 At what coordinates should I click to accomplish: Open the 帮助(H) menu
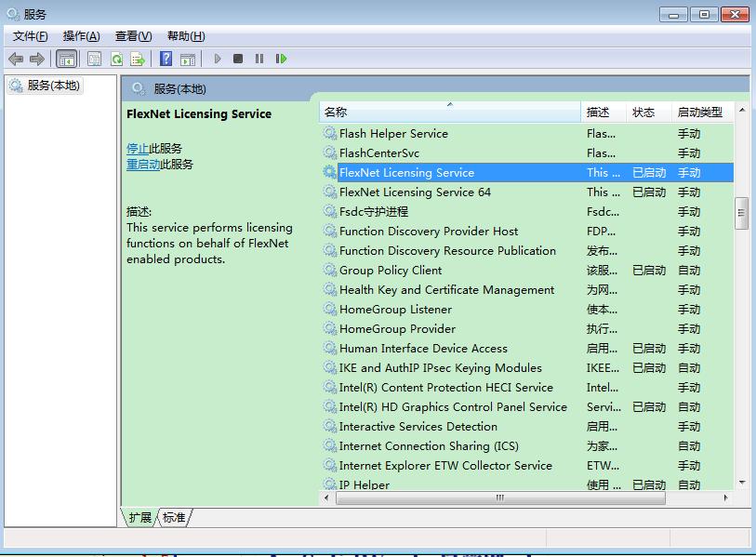tap(186, 36)
